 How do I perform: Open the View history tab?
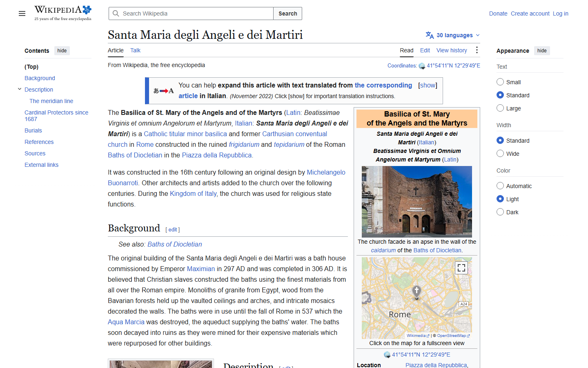(452, 50)
